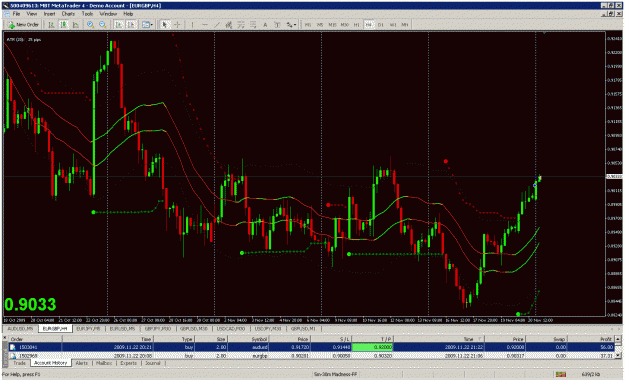The width and height of the screenshot is (625, 380).
Task: Switch to EURUSD,M5 chart tab
Action: [x=122, y=329]
